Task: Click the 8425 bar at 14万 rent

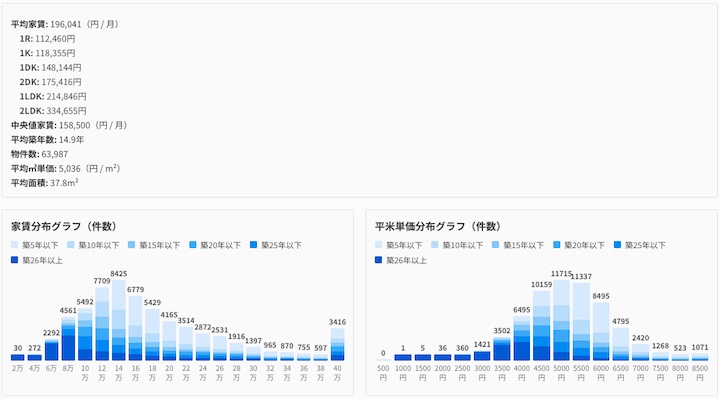Action: (x=118, y=320)
